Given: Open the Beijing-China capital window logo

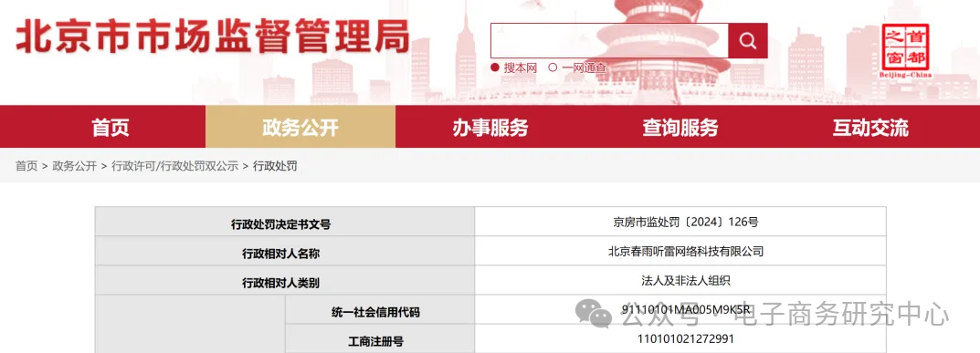Looking at the screenshot, I should (x=905, y=50).
